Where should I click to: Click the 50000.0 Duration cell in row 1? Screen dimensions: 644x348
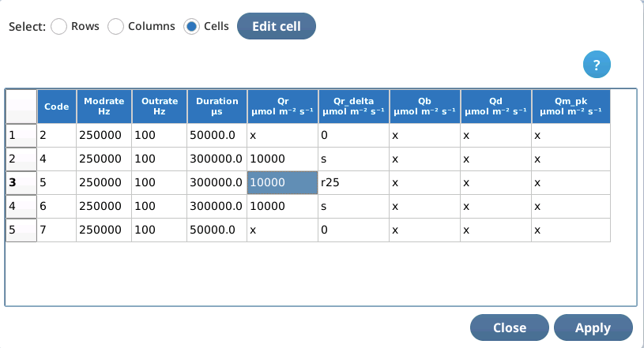[x=217, y=136]
